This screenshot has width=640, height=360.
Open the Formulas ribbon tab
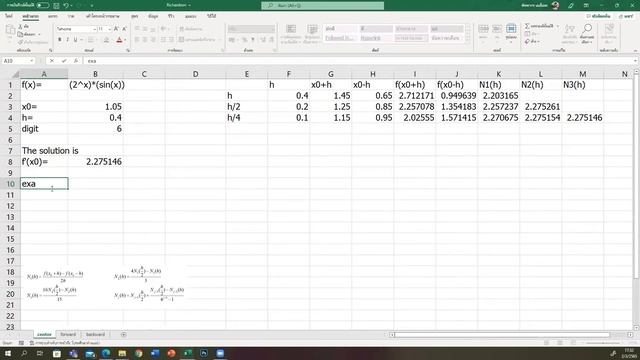[135, 16]
